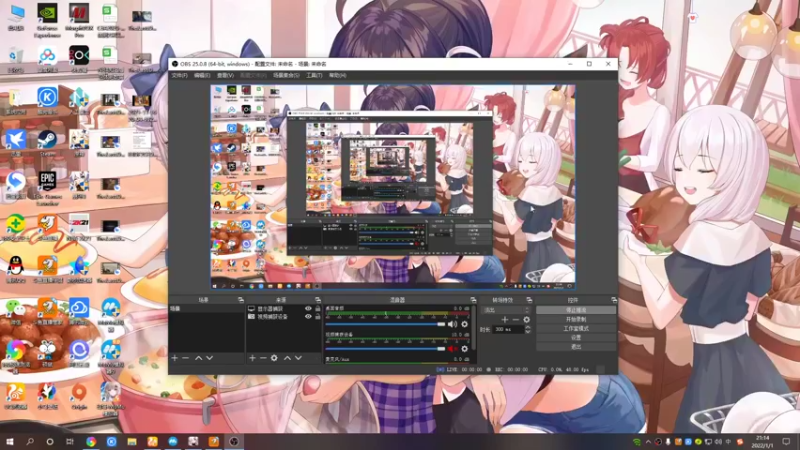Pop out the Transitions dock (转场特效)
Image resolution: width=800 pixels, height=450 pixels.
click(529, 300)
